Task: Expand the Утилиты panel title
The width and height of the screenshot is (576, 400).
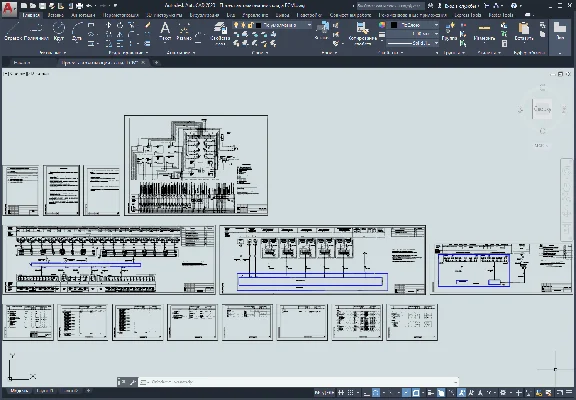Action: click(489, 53)
